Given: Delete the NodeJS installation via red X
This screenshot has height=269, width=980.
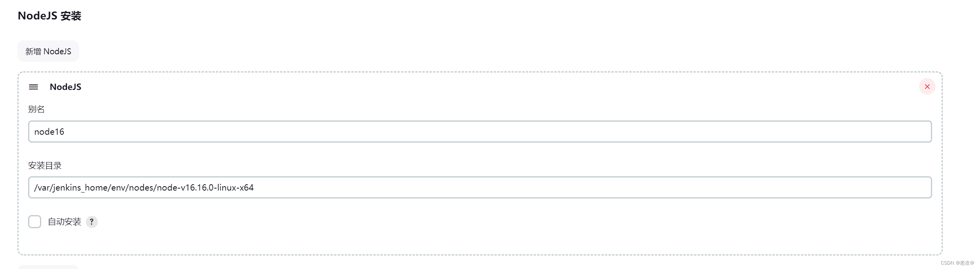Looking at the screenshot, I should pyautogui.click(x=927, y=86).
